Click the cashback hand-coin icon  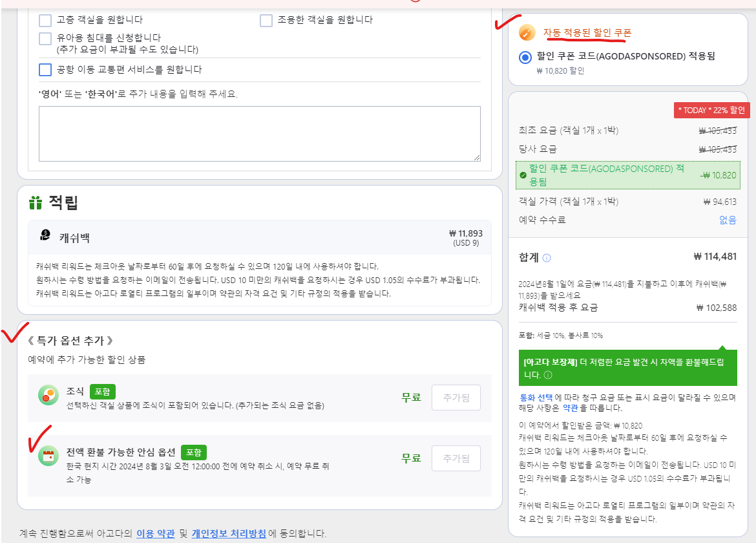pyautogui.click(x=45, y=236)
